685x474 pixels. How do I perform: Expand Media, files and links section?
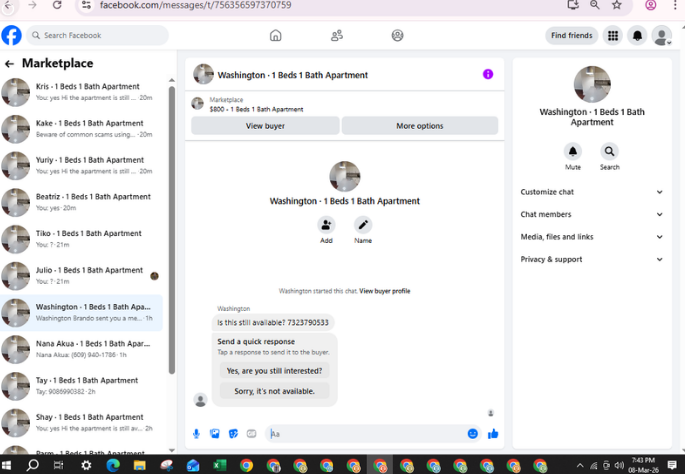592,237
